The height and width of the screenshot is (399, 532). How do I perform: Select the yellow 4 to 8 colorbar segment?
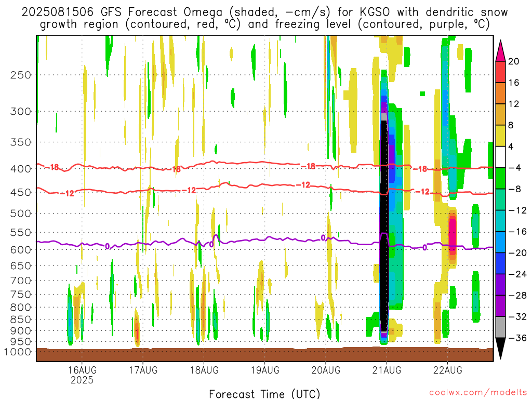[x=500, y=136]
